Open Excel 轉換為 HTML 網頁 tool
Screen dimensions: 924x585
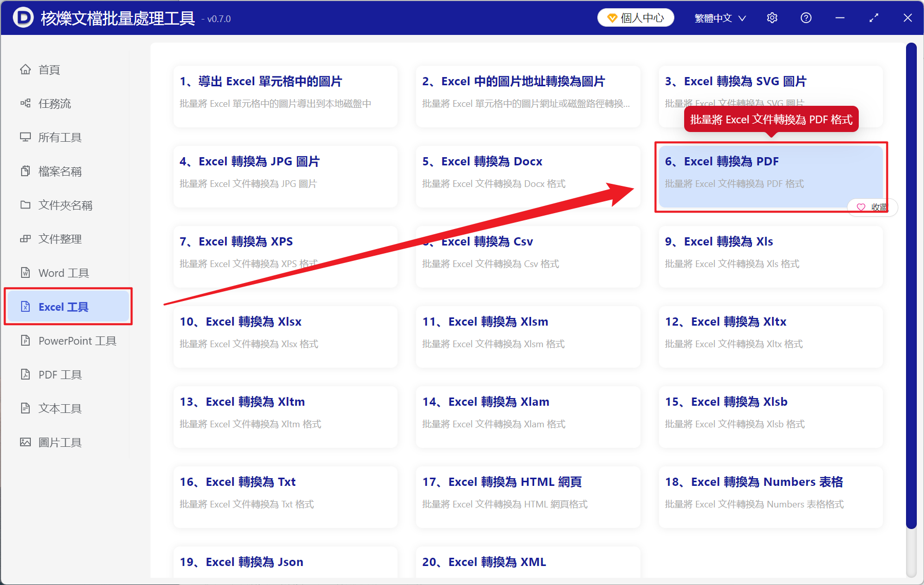(x=528, y=497)
